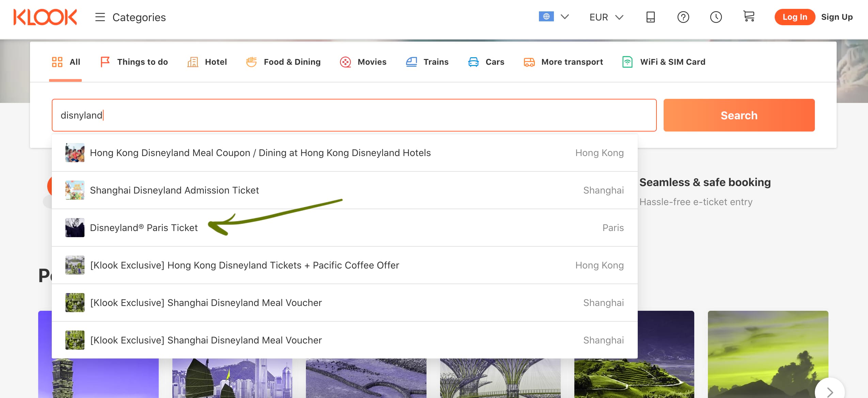Expand the language dropdown chevron
868x398 pixels.
pos(565,17)
